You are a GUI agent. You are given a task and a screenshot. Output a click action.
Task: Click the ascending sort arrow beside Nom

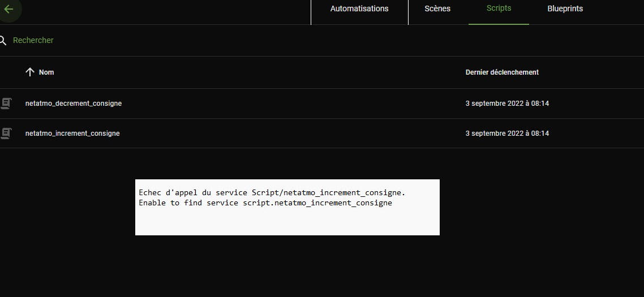click(30, 72)
